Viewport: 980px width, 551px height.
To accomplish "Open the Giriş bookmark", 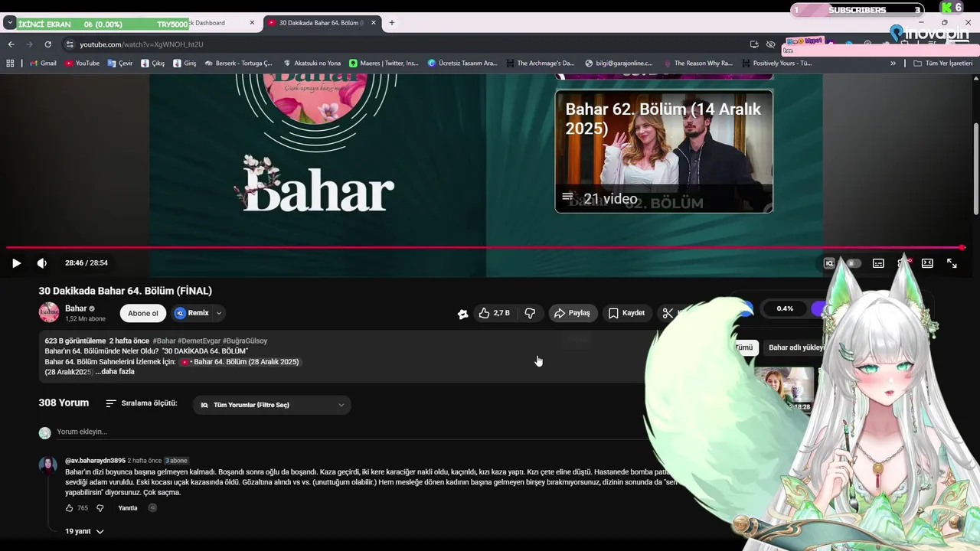I will (x=185, y=64).
